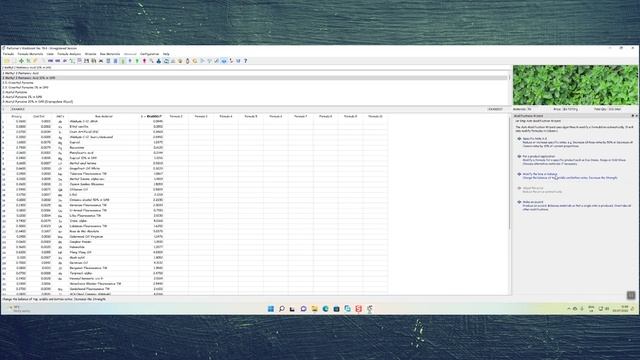The image size is (640, 360).
Task: Open the Raw Materials menu
Action: (110, 54)
